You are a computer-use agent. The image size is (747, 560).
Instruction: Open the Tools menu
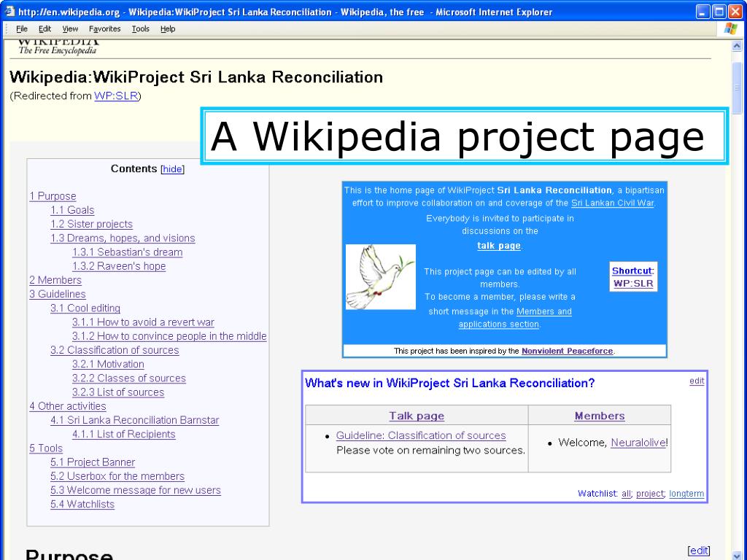141,29
